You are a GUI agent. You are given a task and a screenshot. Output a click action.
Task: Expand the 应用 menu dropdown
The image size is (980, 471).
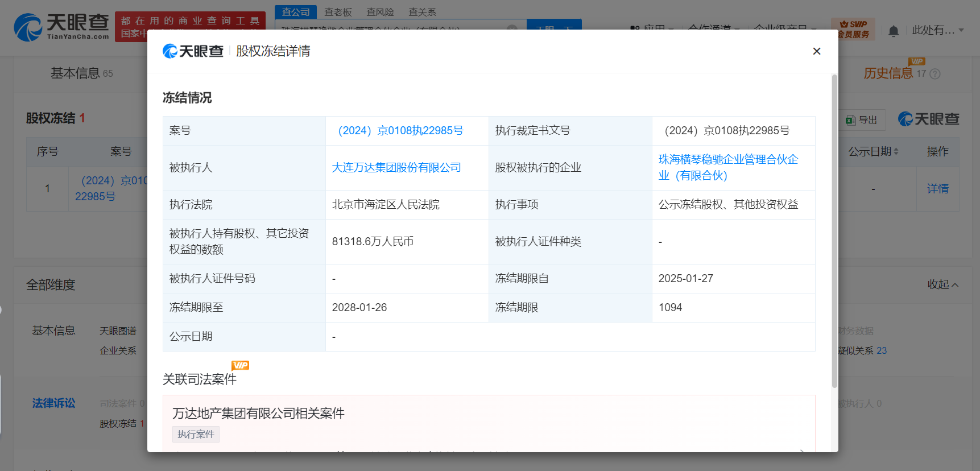pyautogui.click(x=651, y=28)
